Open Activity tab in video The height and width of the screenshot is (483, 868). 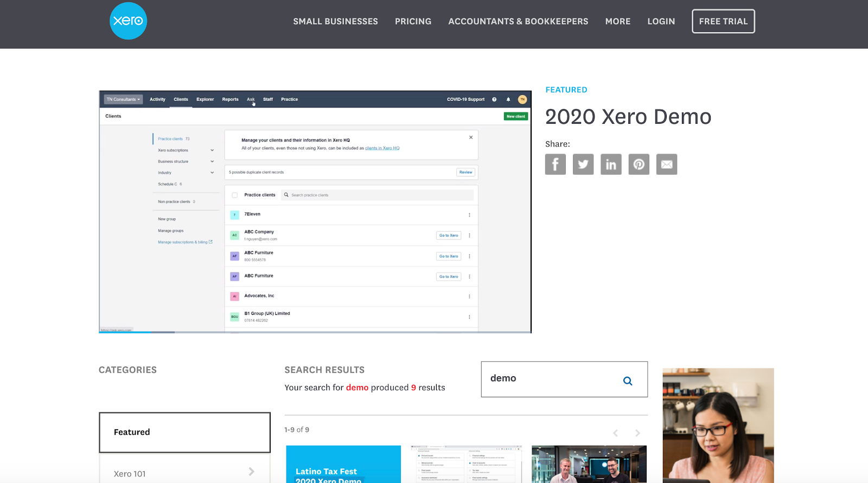(157, 99)
